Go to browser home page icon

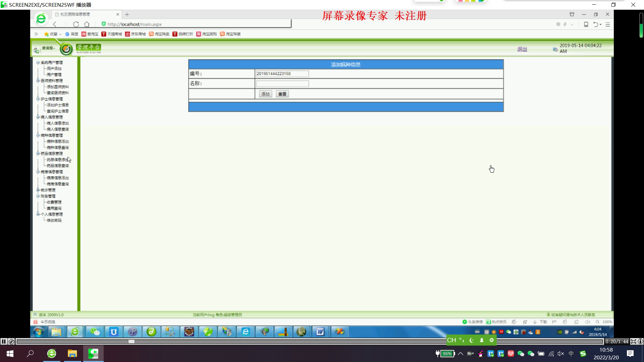(x=87, y=24)
